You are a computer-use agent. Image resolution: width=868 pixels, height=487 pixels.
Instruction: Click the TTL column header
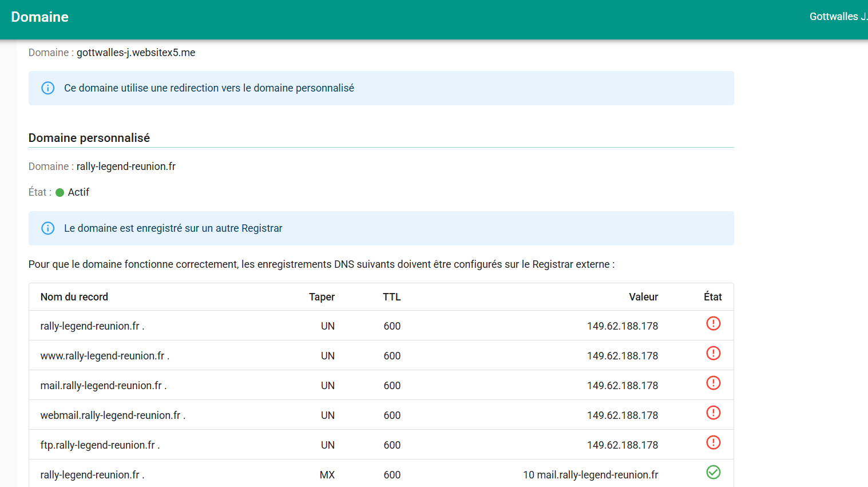click(x=391, y=297)
